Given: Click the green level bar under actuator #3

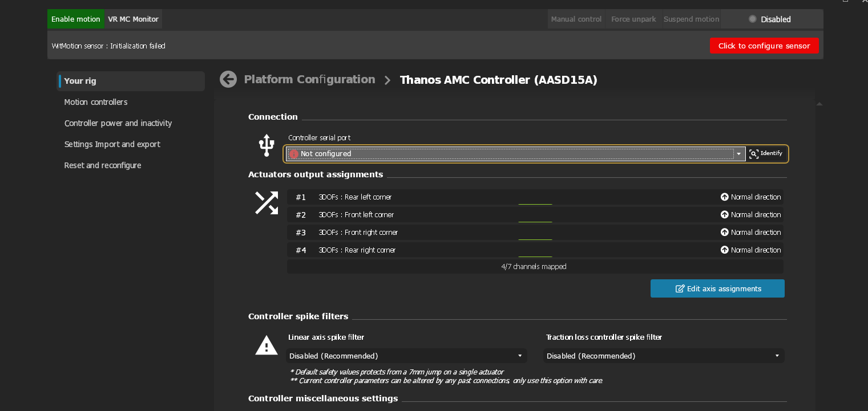Looking at the screenshot, I should coord(535,240).
